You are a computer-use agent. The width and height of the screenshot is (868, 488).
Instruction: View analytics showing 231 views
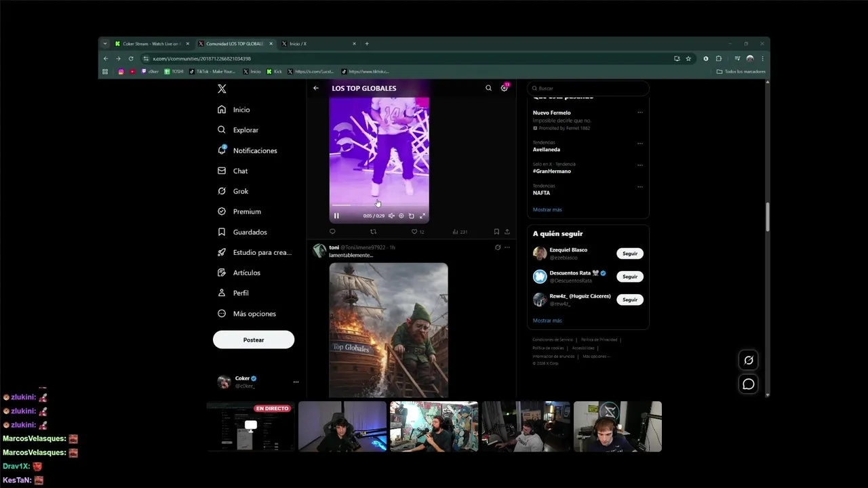pyautogui.click(x=460, y=232)
